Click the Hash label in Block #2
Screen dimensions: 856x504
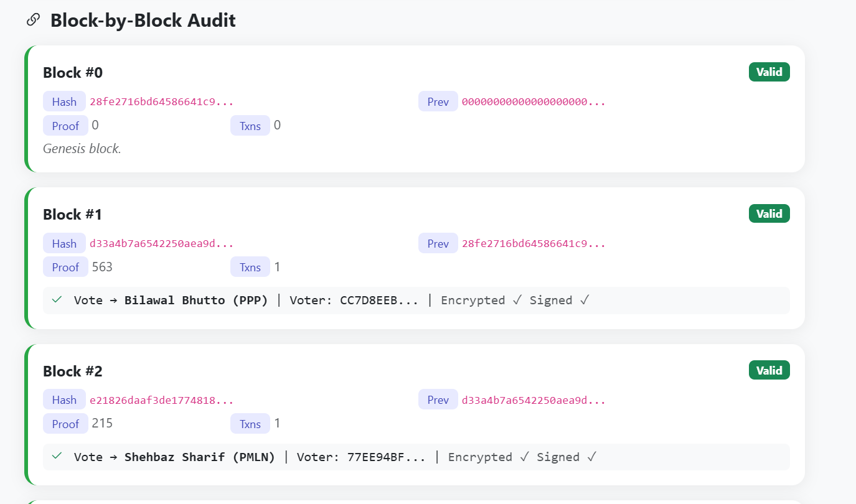tap(64, 400)
